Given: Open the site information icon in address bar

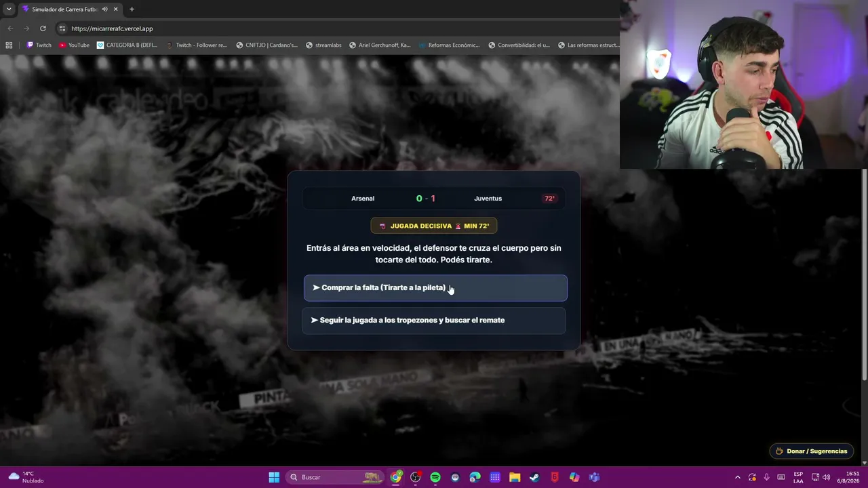Looking at the screenshot, I should 62,28.
